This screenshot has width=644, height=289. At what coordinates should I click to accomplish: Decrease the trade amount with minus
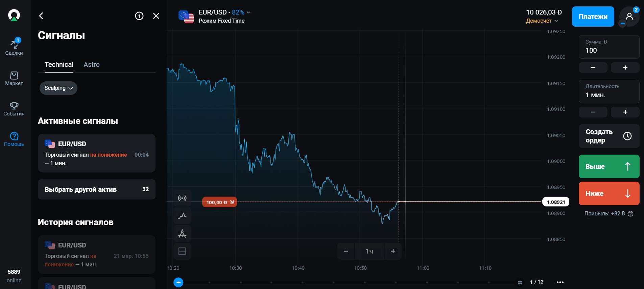pyautogui.click(x=593, y=68)
